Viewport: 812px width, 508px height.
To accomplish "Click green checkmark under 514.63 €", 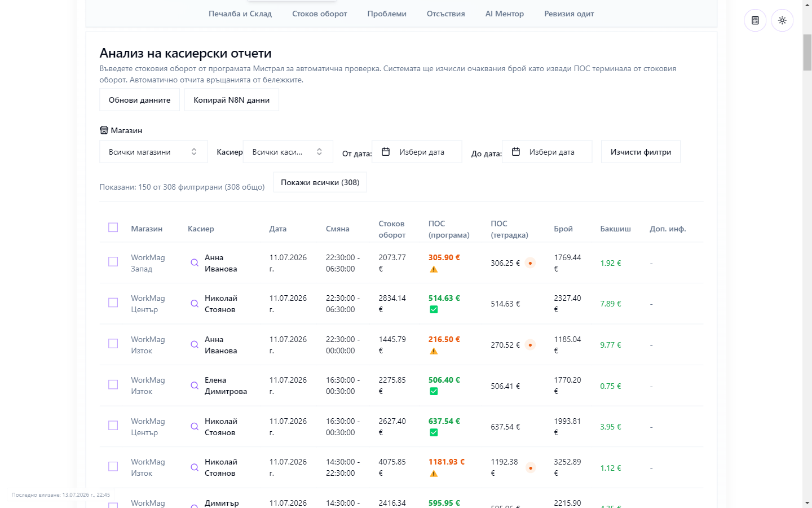I will coord(434,309).
